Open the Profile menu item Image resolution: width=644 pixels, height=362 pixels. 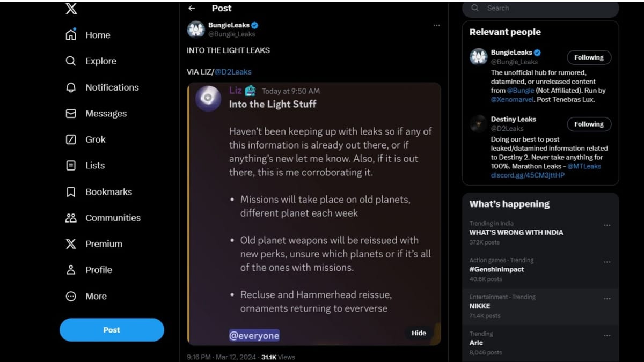pyautogui.click(x=98, y=270)
